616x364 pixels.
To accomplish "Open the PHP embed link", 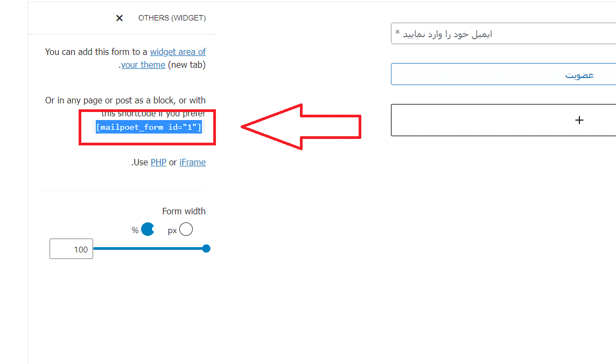I will tap(158, 162).
